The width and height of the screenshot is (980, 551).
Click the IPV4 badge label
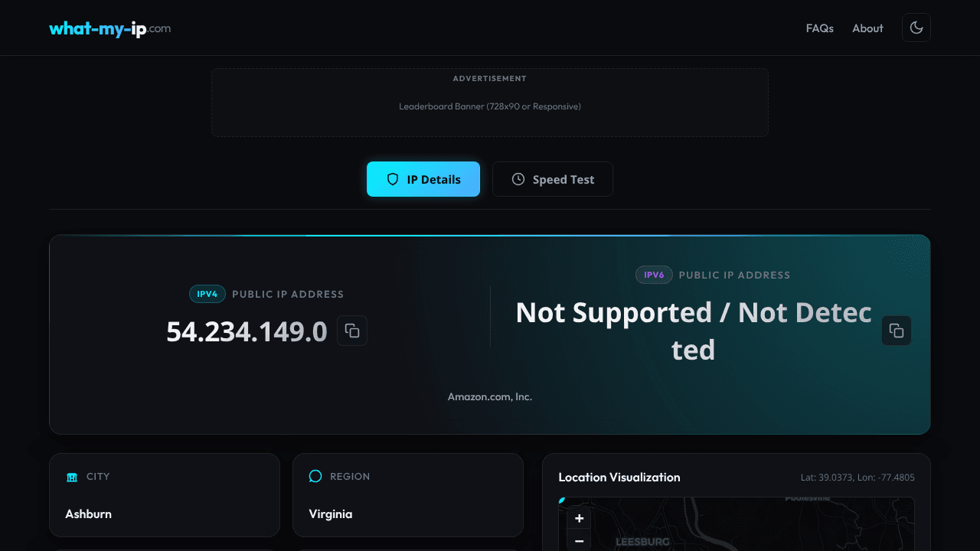[207, 294]
